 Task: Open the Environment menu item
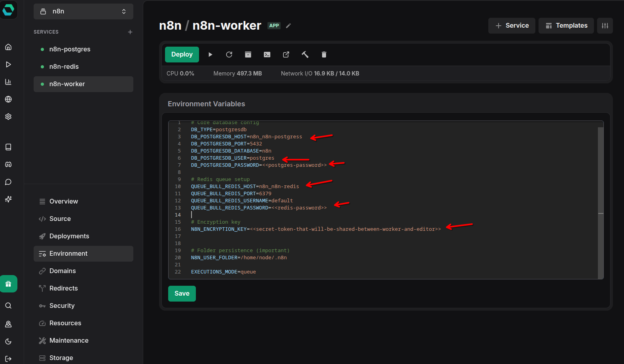(83, 254)
